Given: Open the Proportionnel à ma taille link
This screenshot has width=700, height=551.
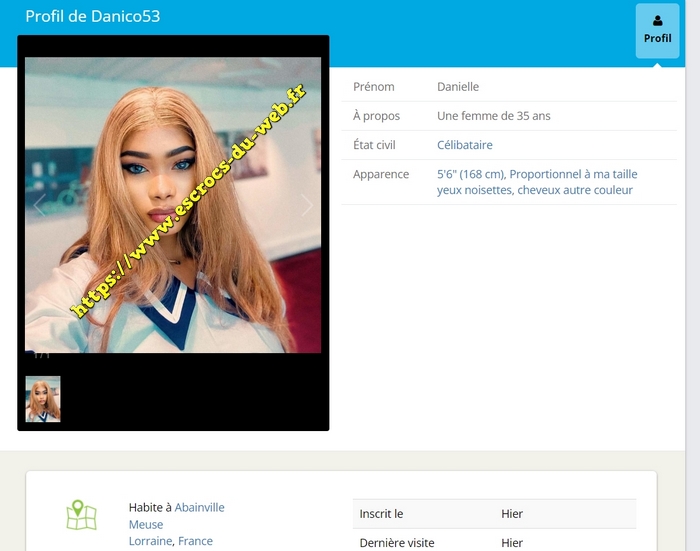Looking at the screenshot, I should pyautogui.click(x=573, y=174).
